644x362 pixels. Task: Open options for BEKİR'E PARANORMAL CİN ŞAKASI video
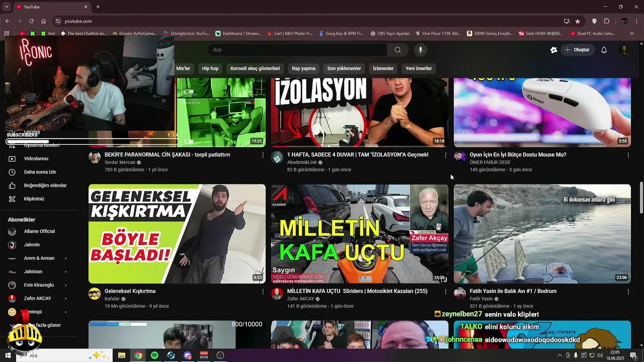(263, 155)
